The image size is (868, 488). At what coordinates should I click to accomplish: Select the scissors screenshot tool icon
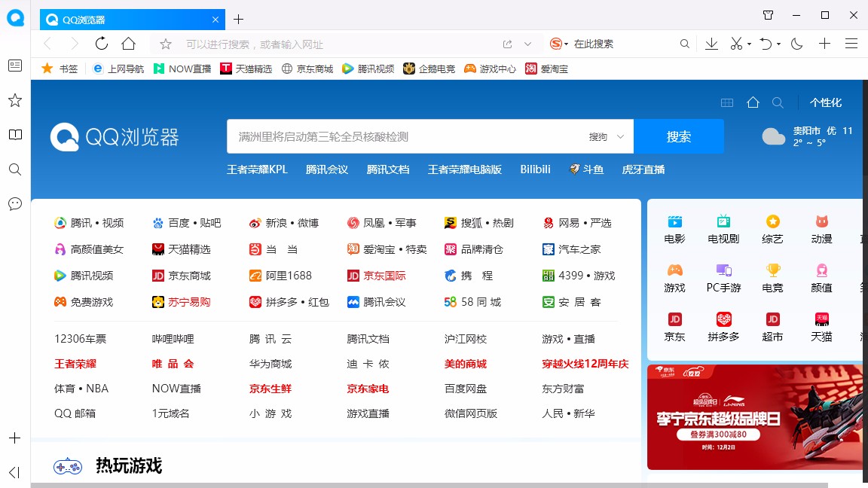point(736,44)
